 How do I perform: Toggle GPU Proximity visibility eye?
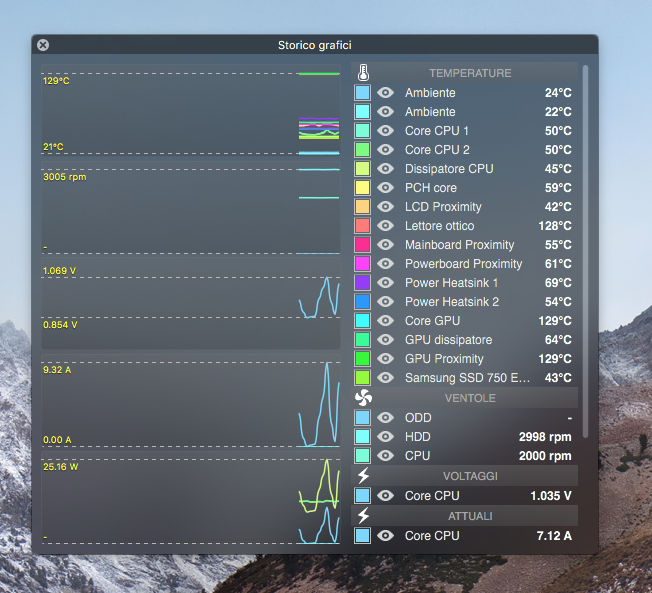point(385,358)
